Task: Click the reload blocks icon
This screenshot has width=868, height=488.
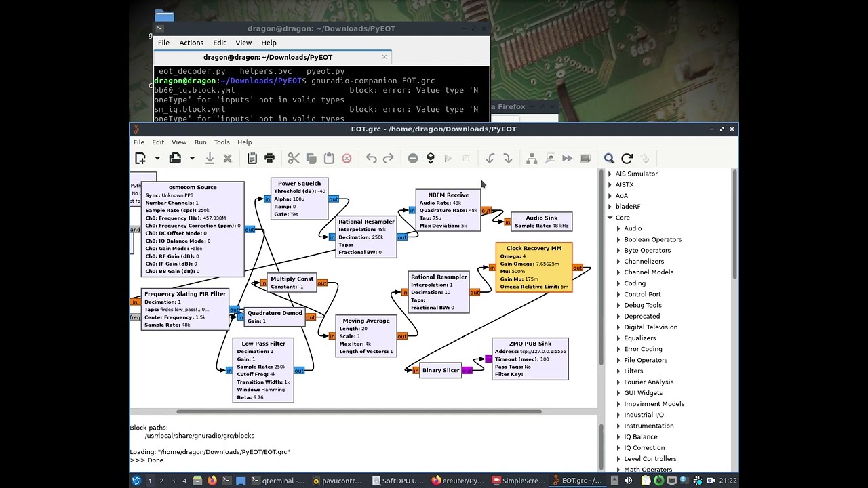Action: click(x=627, y=159)
